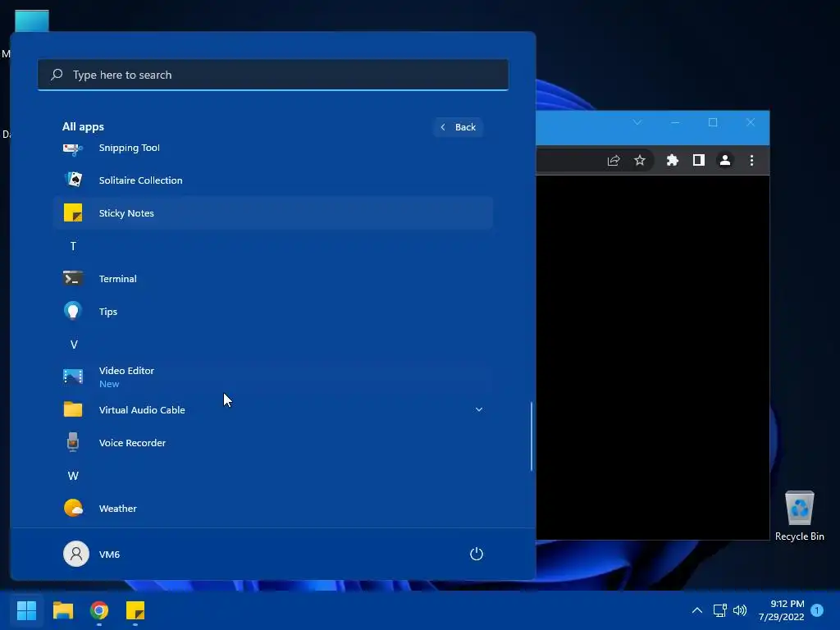The image size is (840, 630).
Task: Bookmark the page with the star icon
Action: (640, 160)
